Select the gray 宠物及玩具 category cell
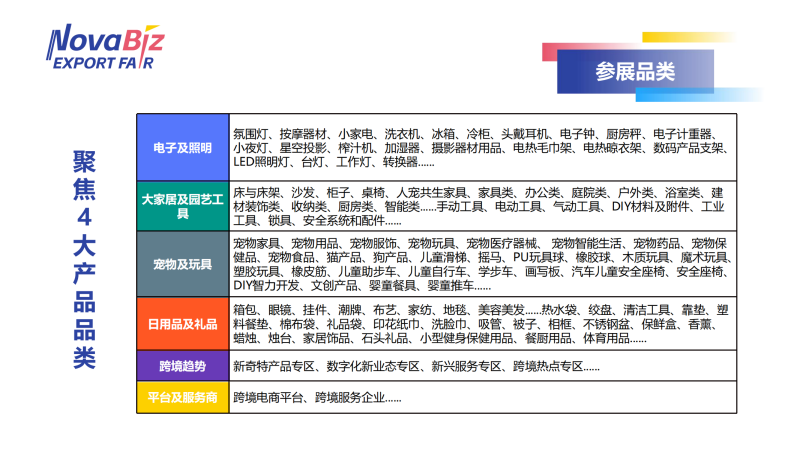Image resolution: width=800 pixels, height=451 pixels. tap(183, 264)
